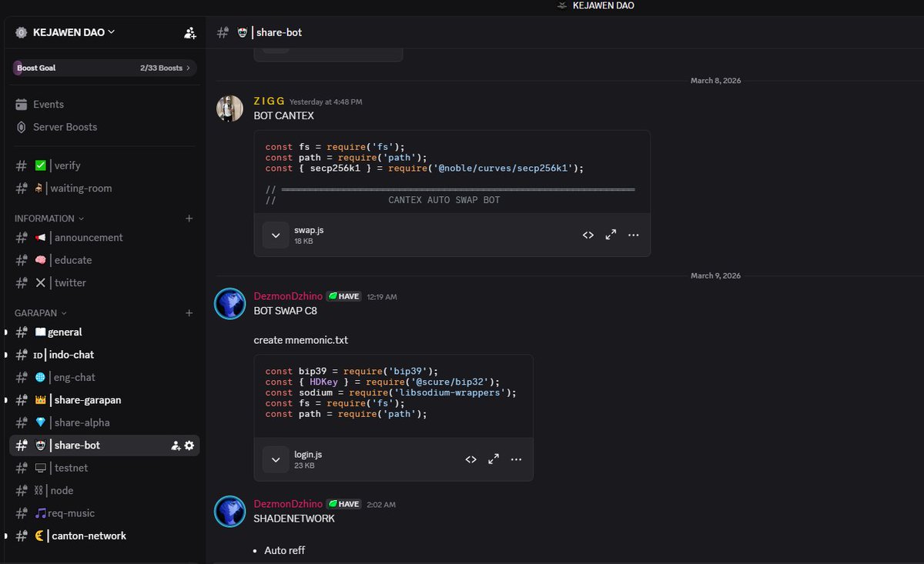Image resolution: width=924 pixels, height=564 pixels.
Task: Open more options for login.js attachment
Action: click(x=517, y=460)
